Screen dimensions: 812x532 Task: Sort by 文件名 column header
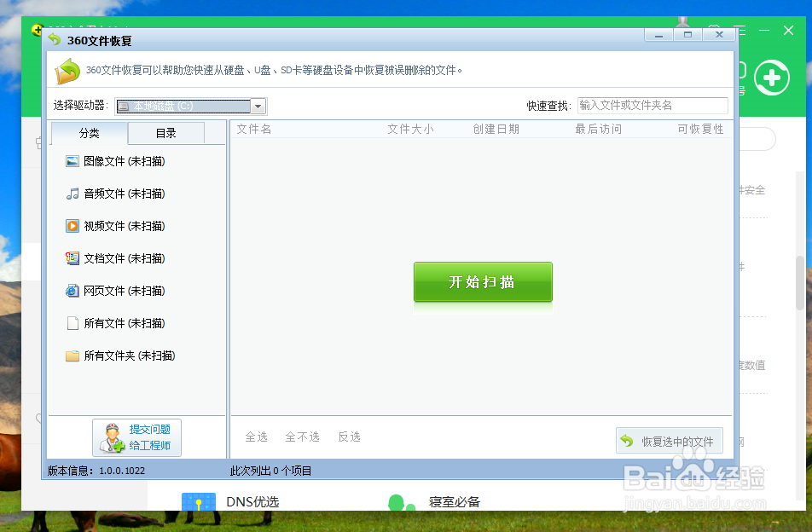pos(254,130)
